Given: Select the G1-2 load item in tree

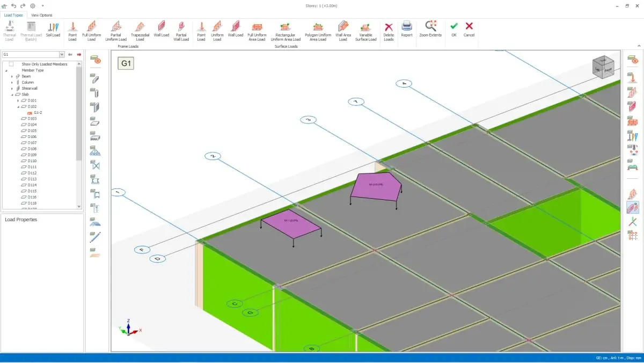Looking at the screenshot, I should pos(38,113).
